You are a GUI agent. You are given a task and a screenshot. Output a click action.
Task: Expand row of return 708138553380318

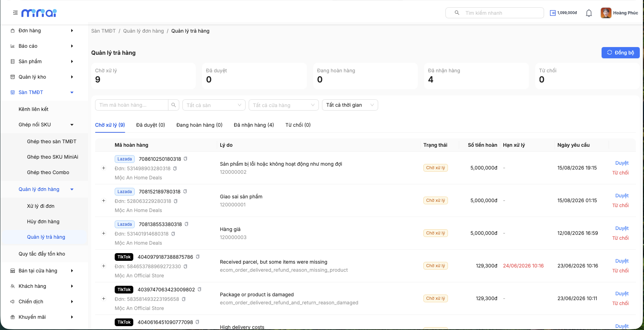103,233
